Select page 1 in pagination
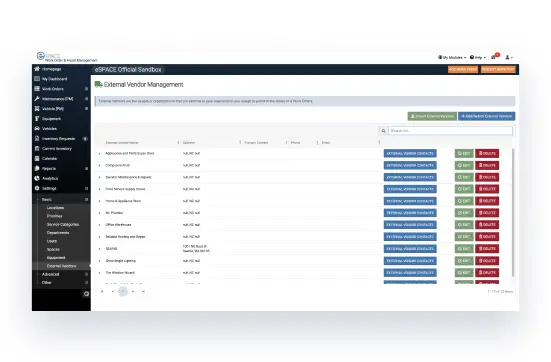 (x=123, y=291)
